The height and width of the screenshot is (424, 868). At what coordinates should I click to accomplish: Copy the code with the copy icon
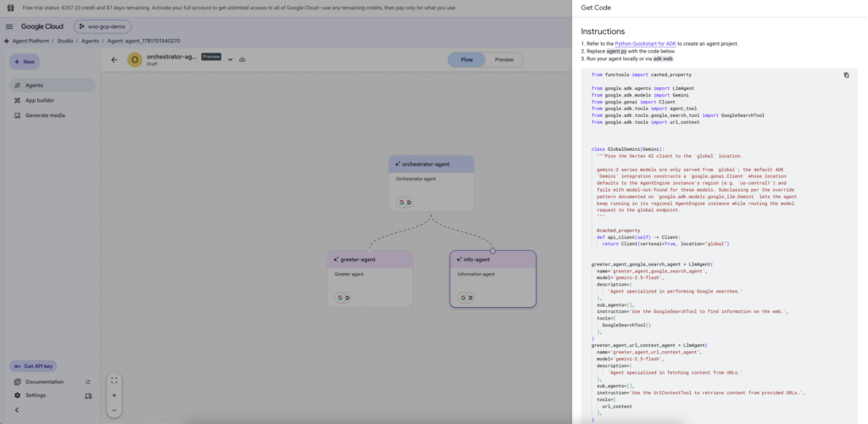(x=847, y=75)
